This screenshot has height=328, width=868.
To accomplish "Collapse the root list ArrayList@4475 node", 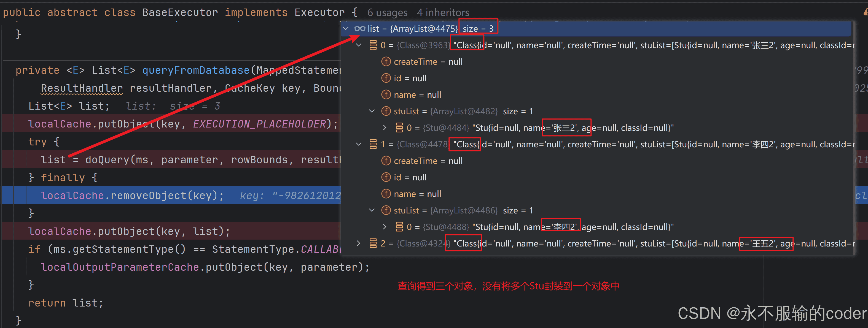I will (346, 29).
